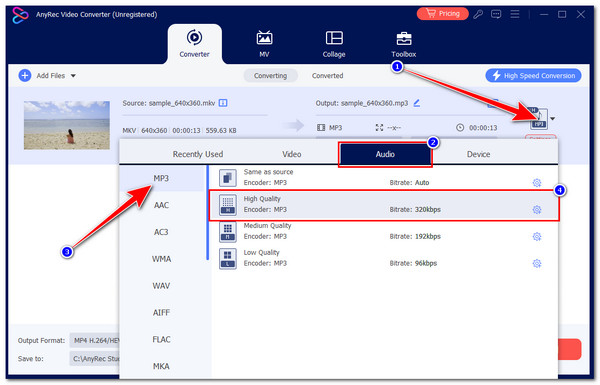
Task: Open the register key icon
Action: coord(478,14)
